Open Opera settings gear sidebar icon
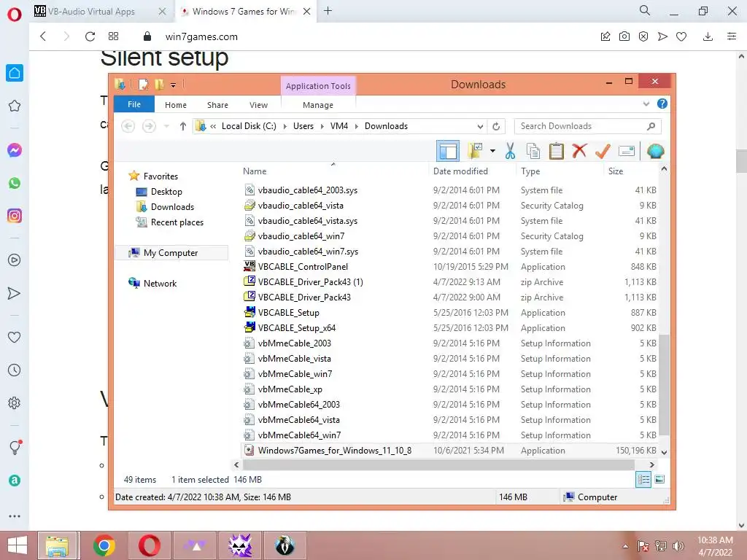The height and width of the screenshot is (560, 747). 15,402
